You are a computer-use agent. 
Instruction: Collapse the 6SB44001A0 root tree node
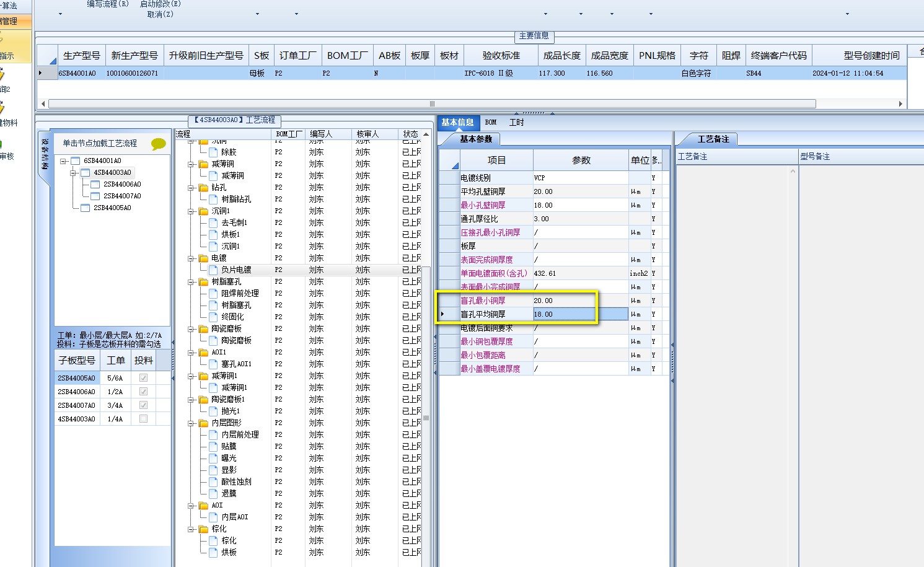[64, 161]
